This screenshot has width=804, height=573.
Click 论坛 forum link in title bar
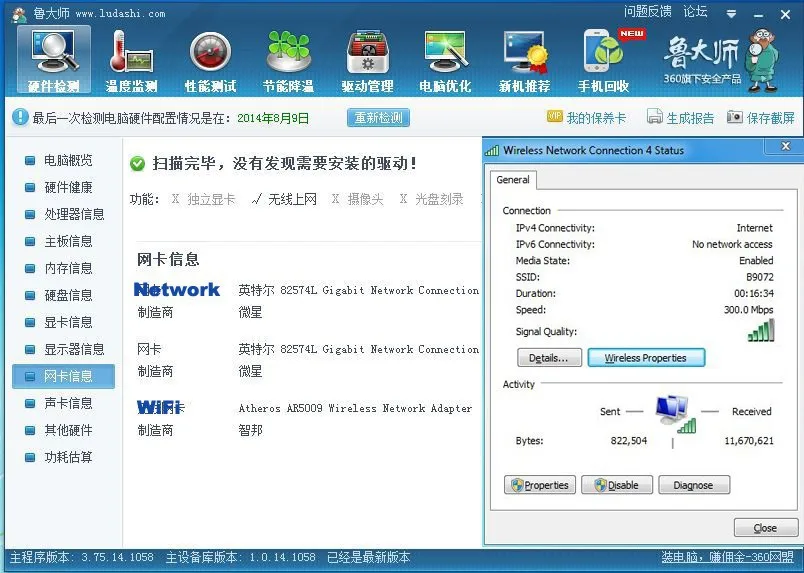pos(695,11)
